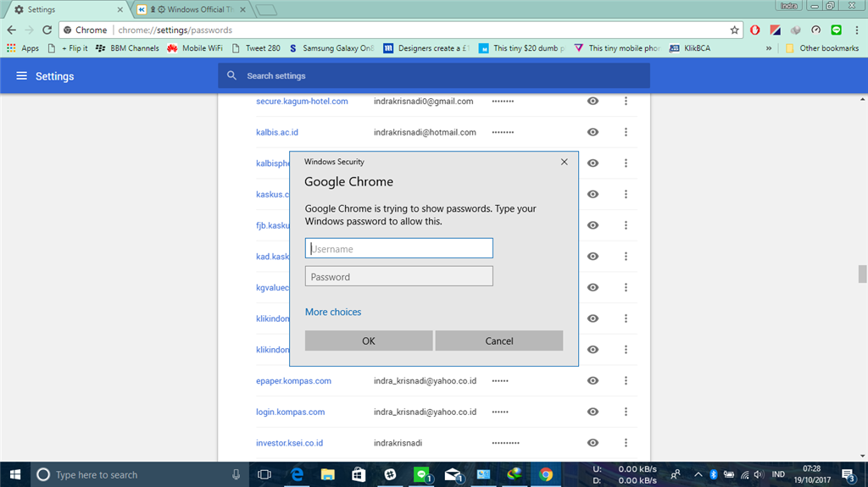Go back to the previous page
Screen dimensions: 868x487
pyautogui.click(x=12, y=30)
